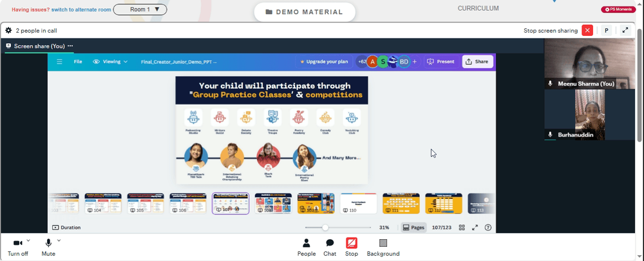The height and width of the screenshot is (261, 644).
Task: Select slide thumbnail 108
Action: 273,203
